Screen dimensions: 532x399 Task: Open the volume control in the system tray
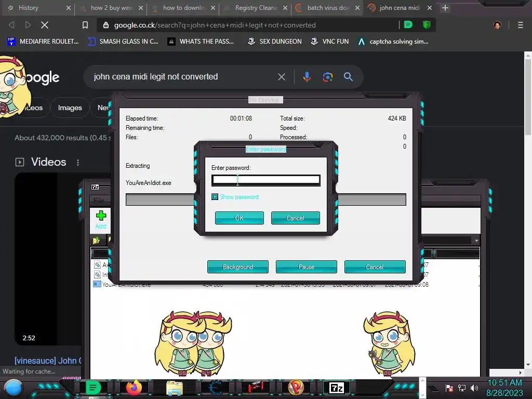pyautogui.click(x=474, y=388)
